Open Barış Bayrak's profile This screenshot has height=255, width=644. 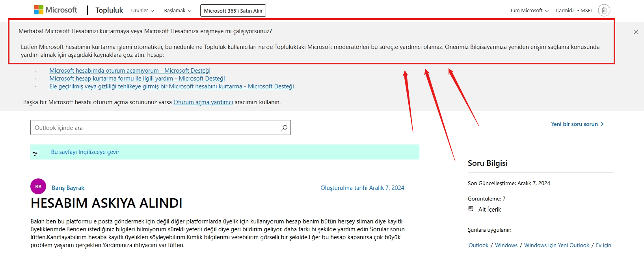point(68,188)
